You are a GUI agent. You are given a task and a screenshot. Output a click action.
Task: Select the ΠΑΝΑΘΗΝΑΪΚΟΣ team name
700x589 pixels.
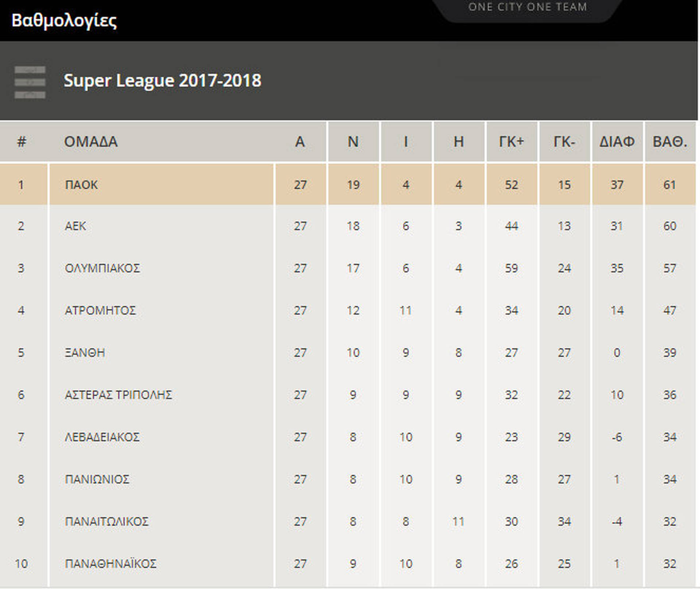point(110,564)
